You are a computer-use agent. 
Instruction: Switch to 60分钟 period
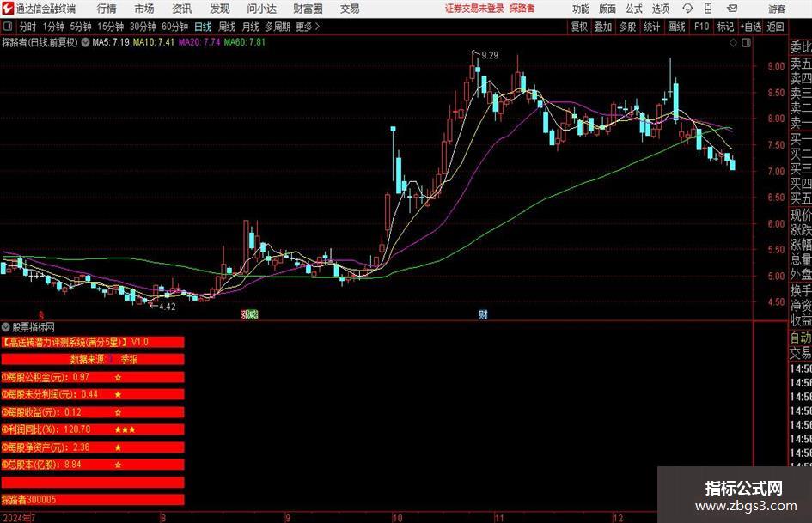pyautogui.click(x=174, y=27)
